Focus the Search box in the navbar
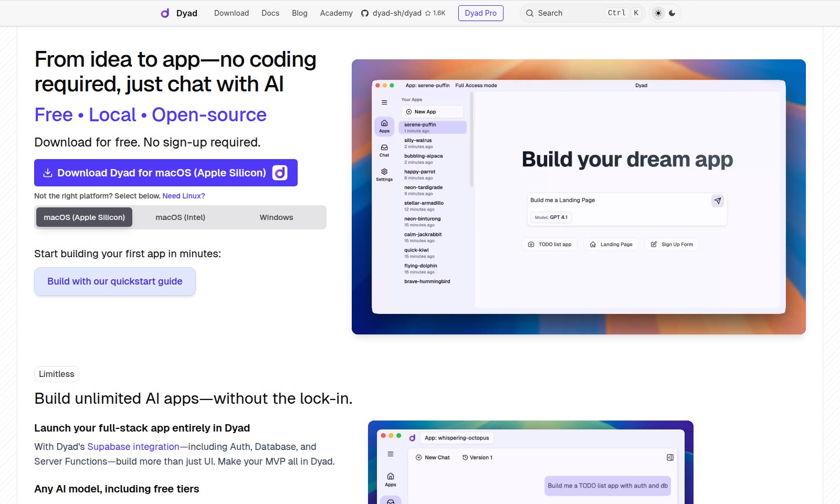Screen dimensions: 840x504 pos(582,13)
